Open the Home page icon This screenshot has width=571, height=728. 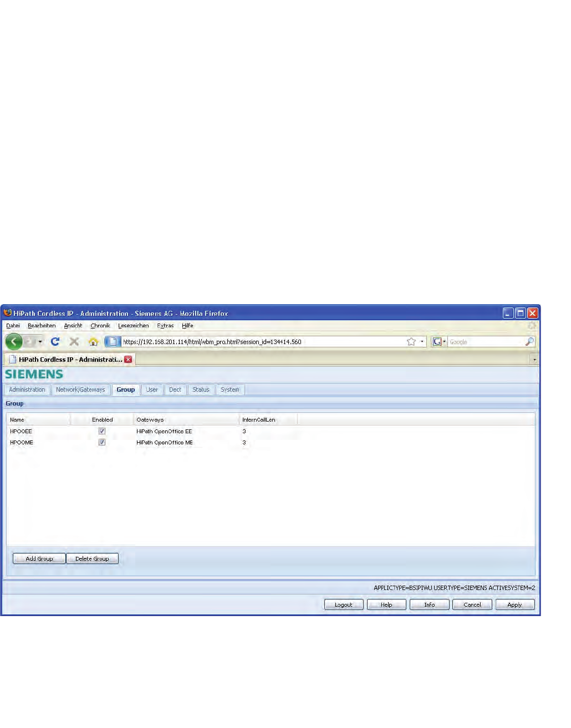tap(93, 341)
